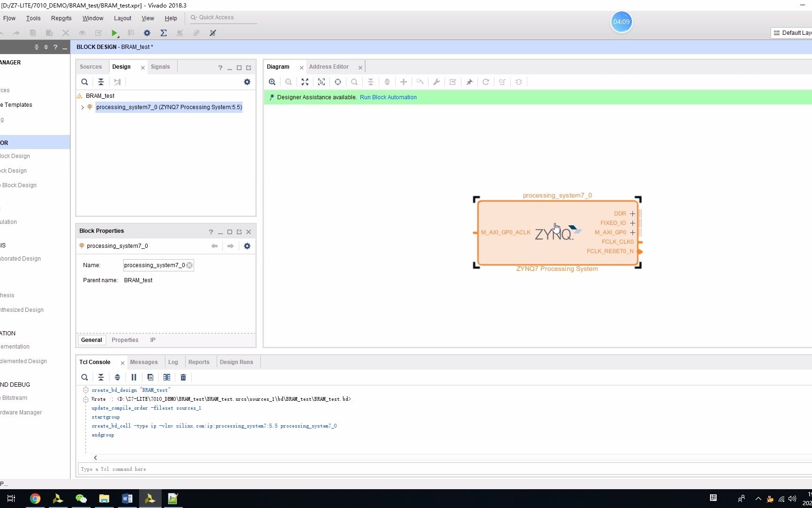Switch to the Address Editor tab
Viewport: 812px width, 508px height.
pyautogui.click(x=329, y=67)
